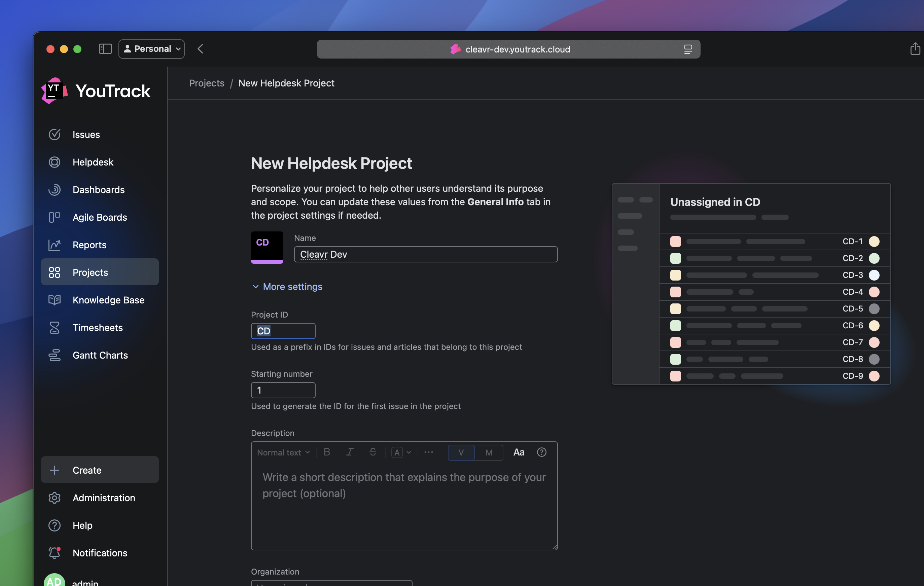The height and width of the screenshot is (586, 924).
Task: Switch description editor to Markdown mode
Action: (x=489, y=452)
